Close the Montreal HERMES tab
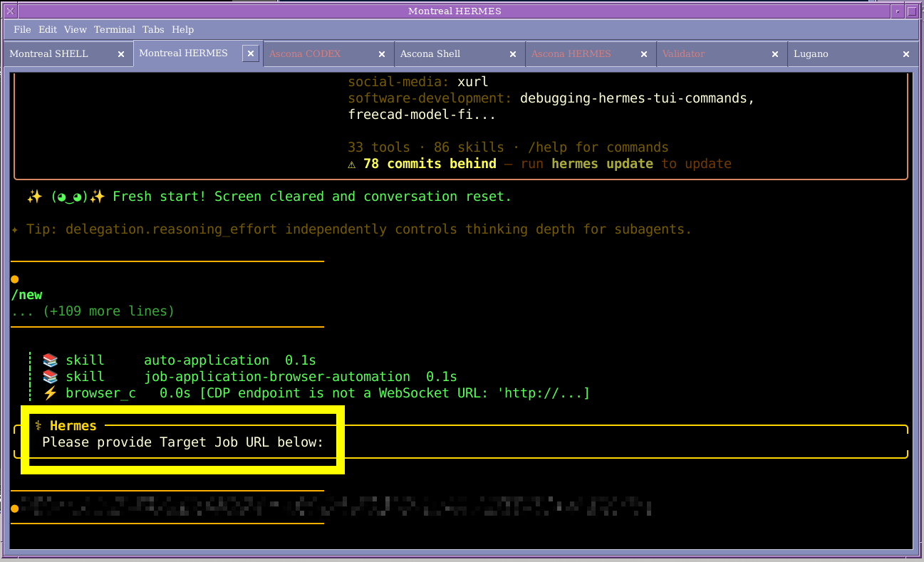 click(251, 53)
